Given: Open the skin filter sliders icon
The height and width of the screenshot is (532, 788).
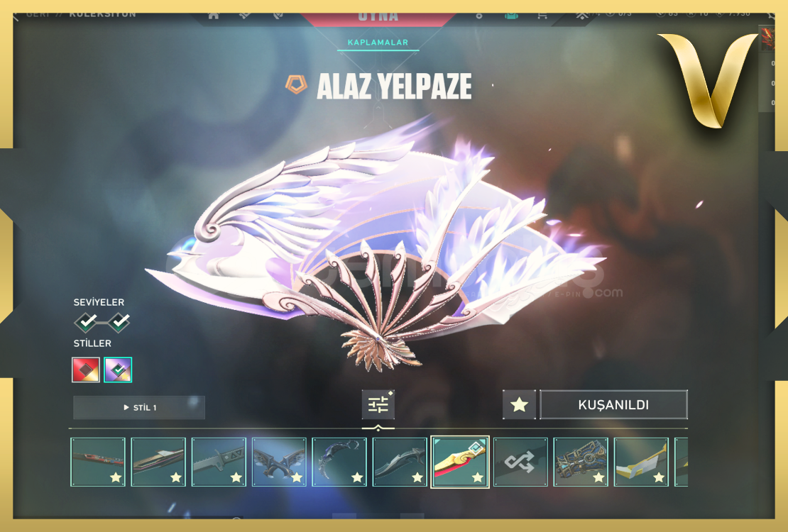Looking at the screenshot, I should click(378, 404).
